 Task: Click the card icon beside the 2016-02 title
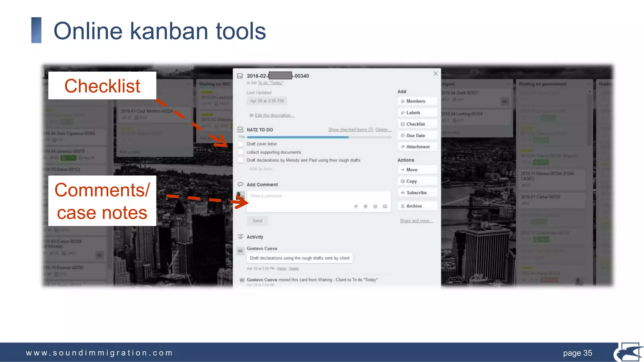click(240, 76)
